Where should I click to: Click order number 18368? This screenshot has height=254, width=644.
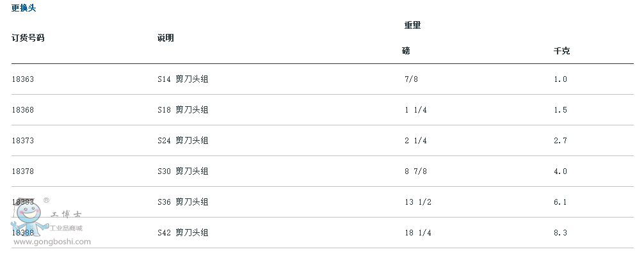tap(22, 110)
